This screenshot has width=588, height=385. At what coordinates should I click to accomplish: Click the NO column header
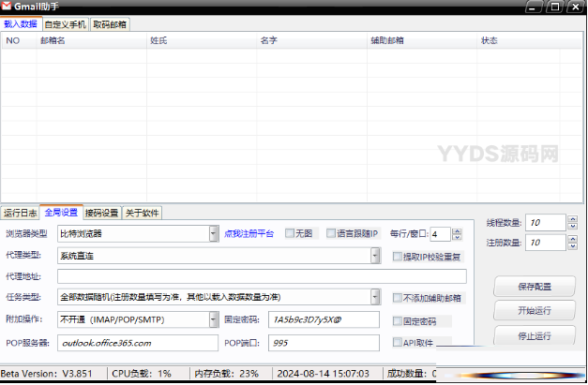(x=19, y=40)
